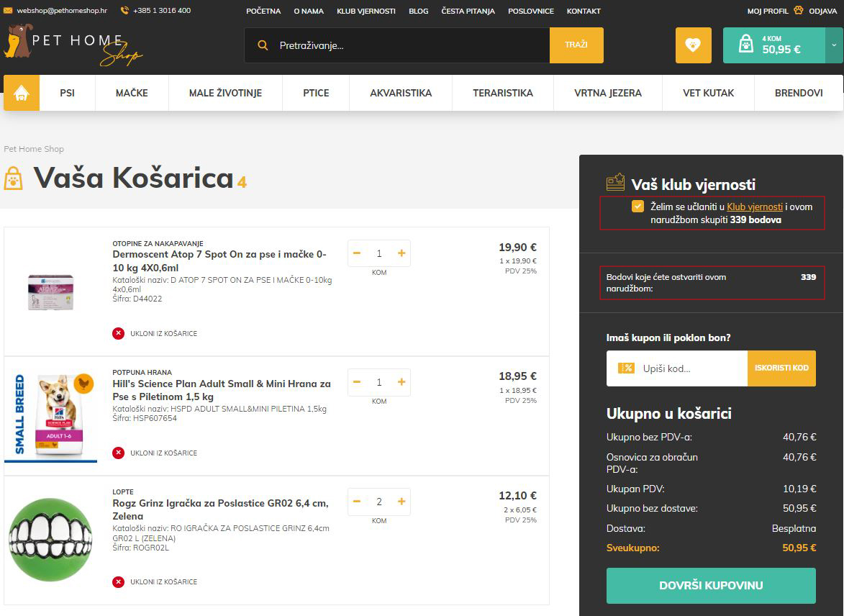Click the percent coupon icon in code field
The height and width of the screenshot is (616, 844).
(x=626, y=368)
